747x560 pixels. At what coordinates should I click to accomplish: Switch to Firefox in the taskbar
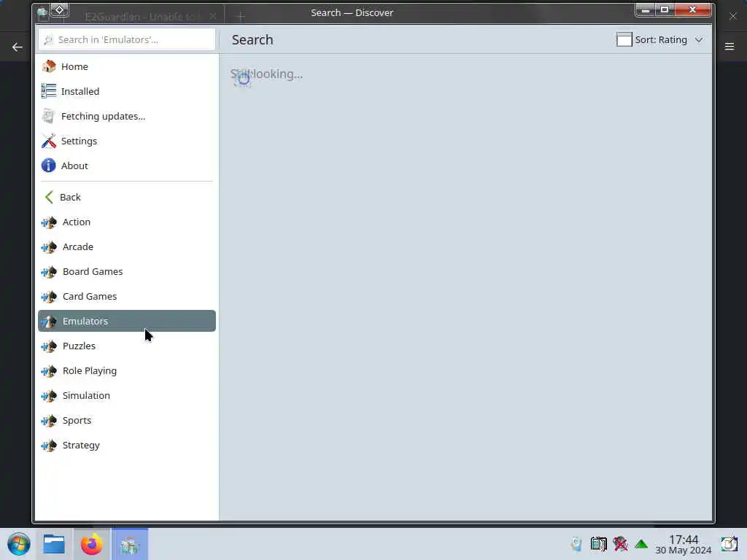91,544
